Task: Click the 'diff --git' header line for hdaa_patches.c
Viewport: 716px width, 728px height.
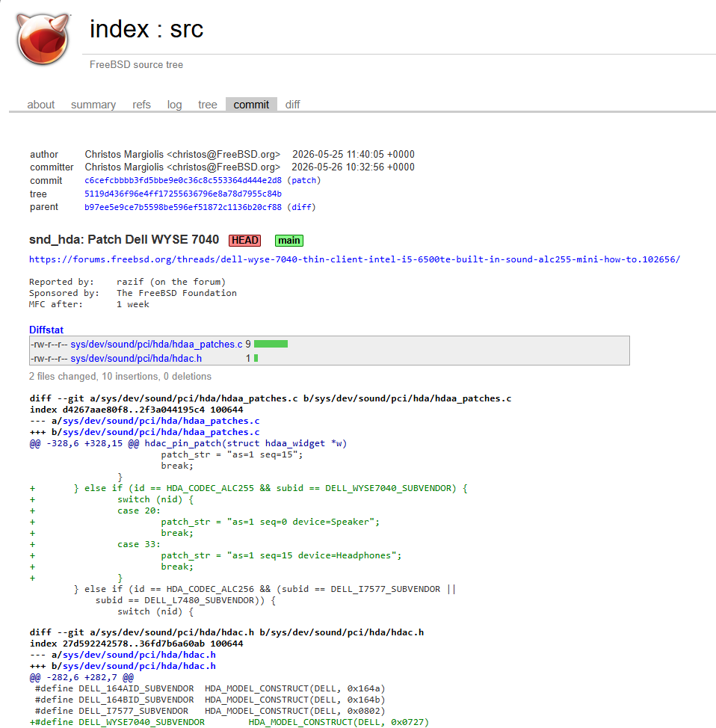Action: 271,398
